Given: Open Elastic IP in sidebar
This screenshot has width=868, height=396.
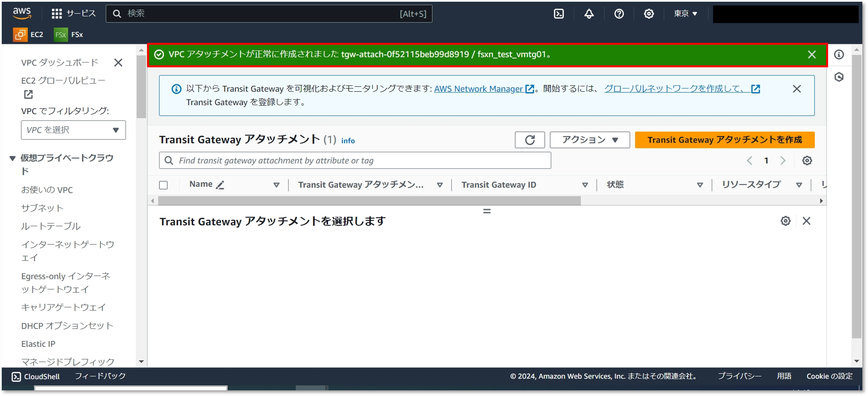Looking at the screenshot, I should point(38,344).
